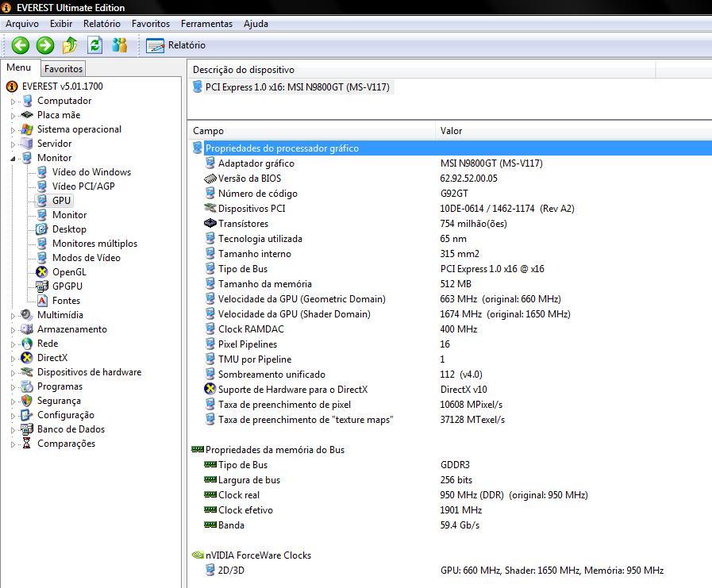Screen dimensions: 712x588
Task: Select the Comparações hourglass icon
Action: 27,444
